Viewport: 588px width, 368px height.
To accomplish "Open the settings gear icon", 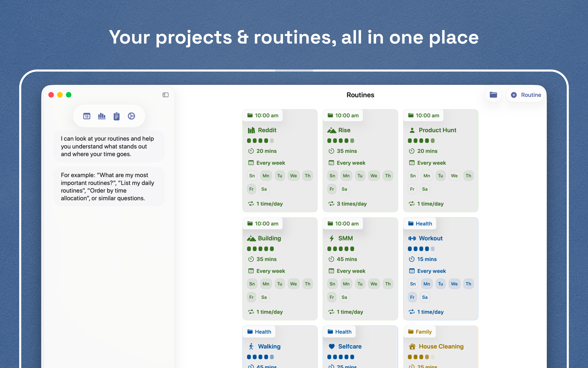I will click(131, 116).
